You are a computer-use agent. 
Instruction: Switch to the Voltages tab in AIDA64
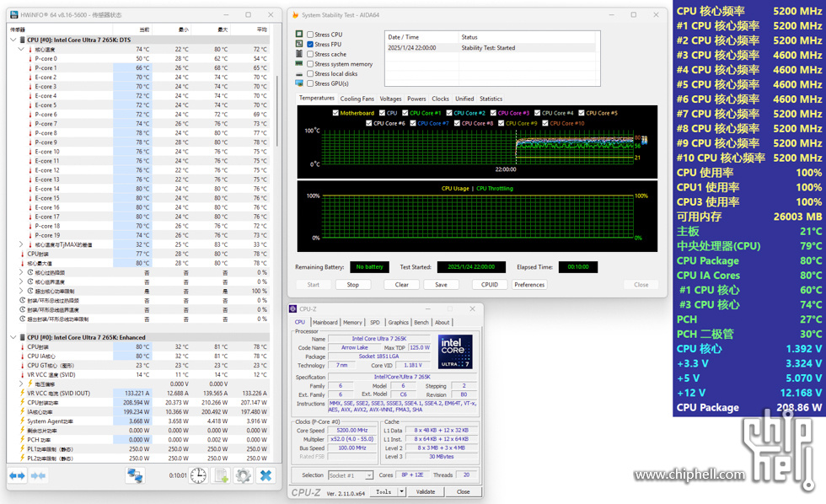[390, 99]
